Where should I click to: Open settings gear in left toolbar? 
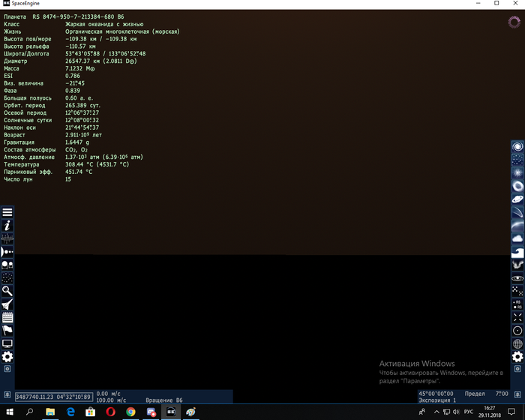click(x=7, y=356)
